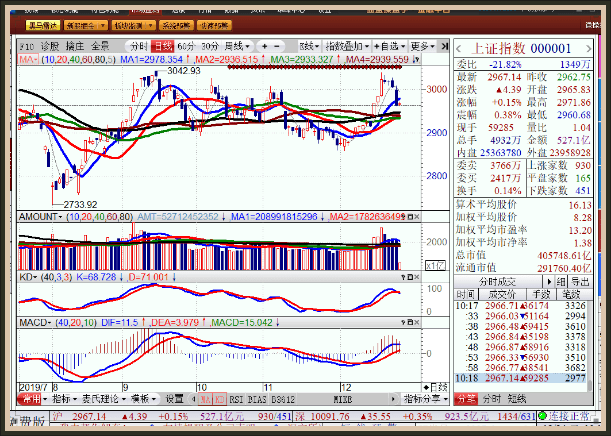The height and width of the screenshot is (436, 611).
Task: Select the 30分 period
Action: (x=210, y=46)
